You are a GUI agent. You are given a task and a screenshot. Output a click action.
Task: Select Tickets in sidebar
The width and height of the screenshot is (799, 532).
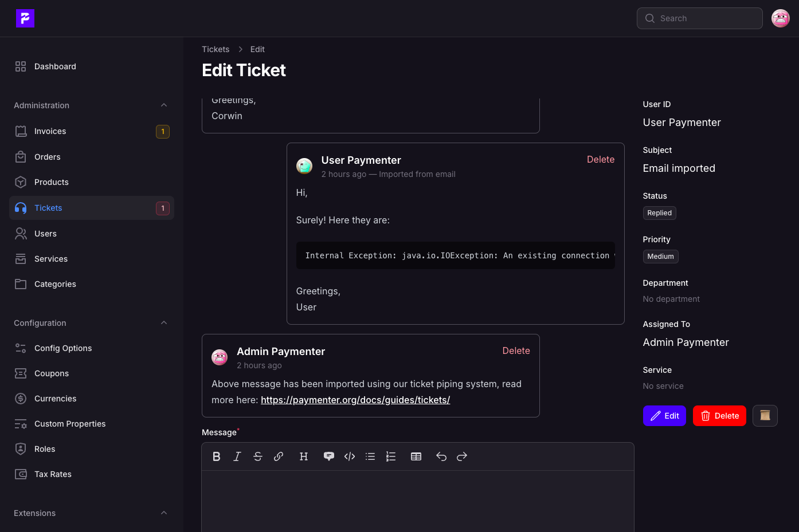[x=92, y=208]
